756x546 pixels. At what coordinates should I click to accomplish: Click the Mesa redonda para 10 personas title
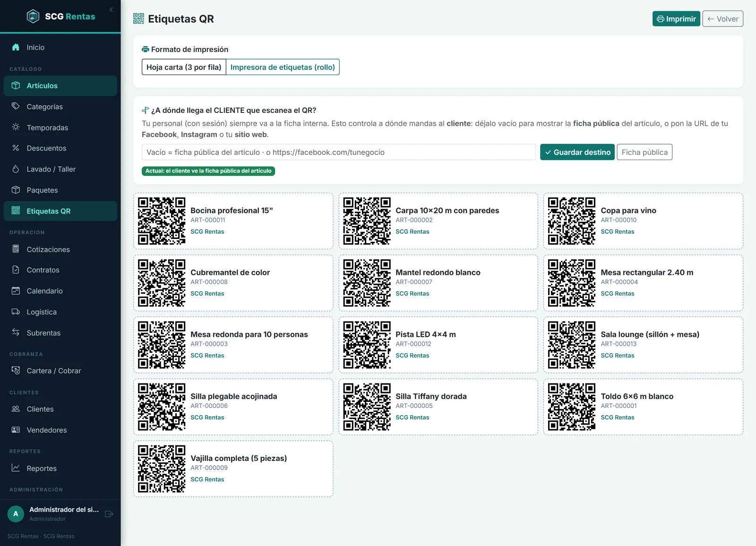249,334
